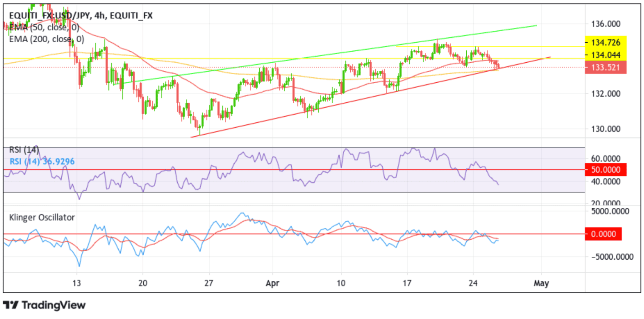The height and width of the screenshot is (319, 644).
Task: Click the 134.726 yellow price label
Action: point(605,42)
